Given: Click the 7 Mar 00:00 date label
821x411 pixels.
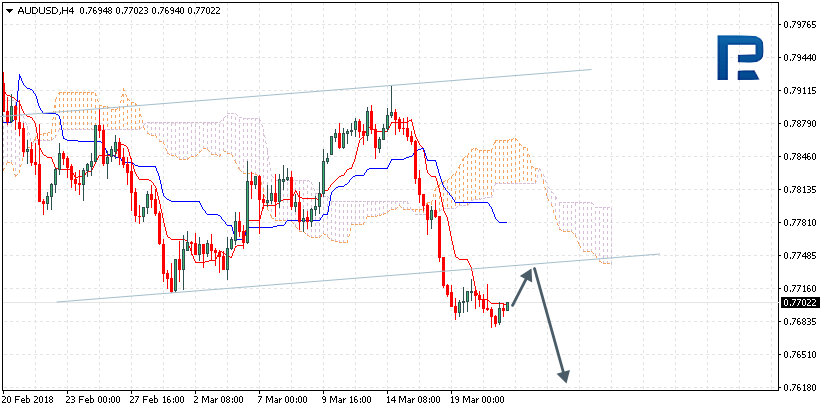Looking at the screenshot, I should 281,399.
